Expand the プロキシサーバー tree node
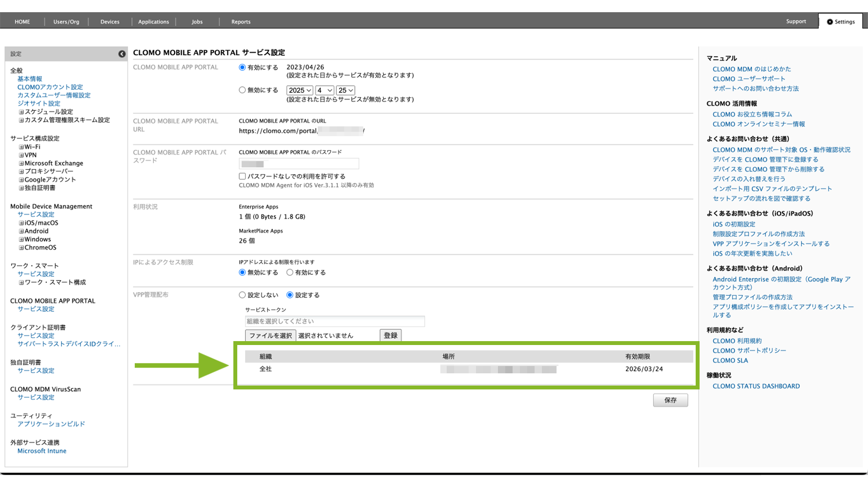The height and width of the screenshot is (488, 868). (x=21, y=172)
